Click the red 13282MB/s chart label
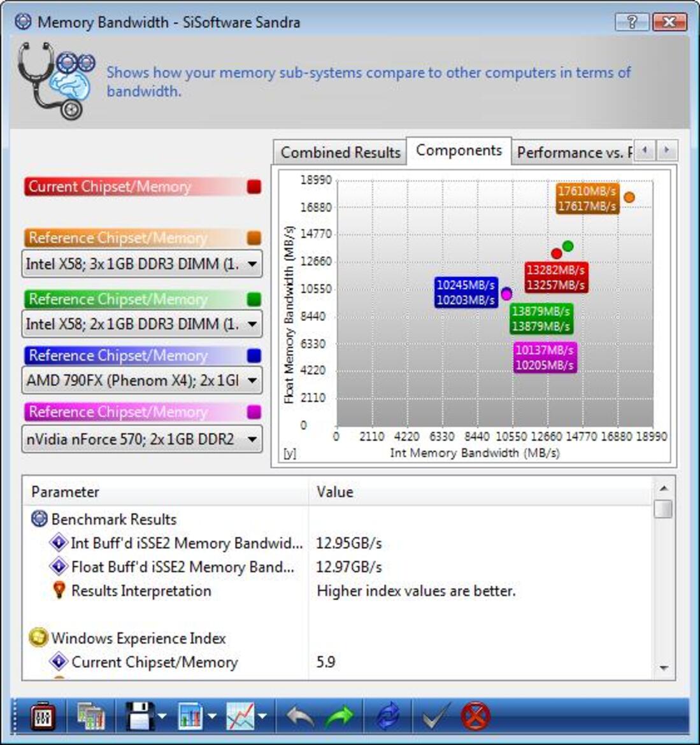This screenshot has height=745, width=700. (556, 277)
